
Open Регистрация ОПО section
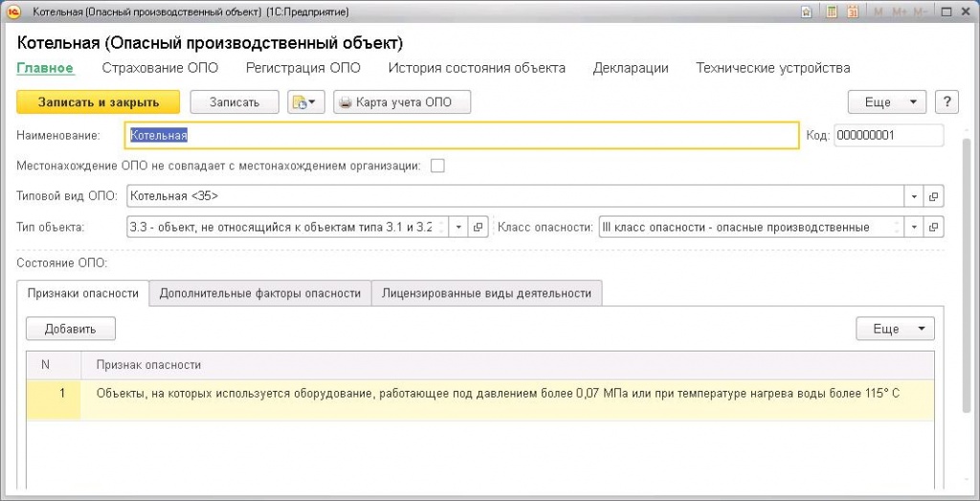click(x=303, y=68)
